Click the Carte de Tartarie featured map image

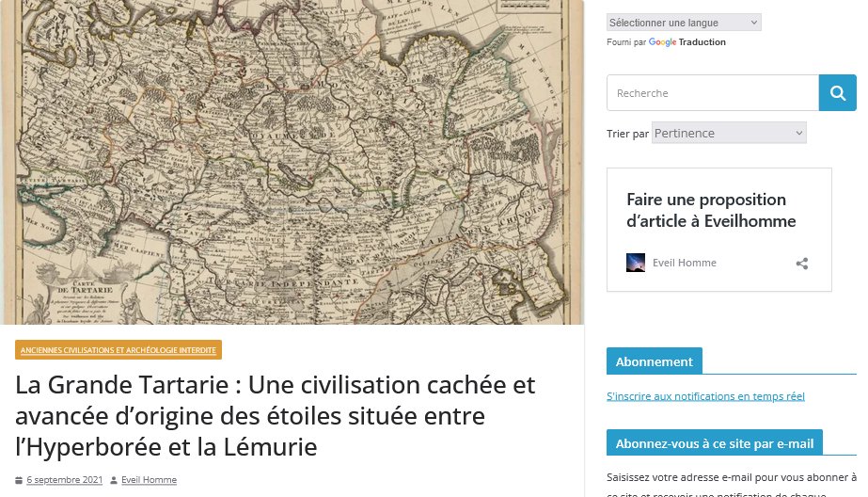pyautogui.click(x=292, y=162)
